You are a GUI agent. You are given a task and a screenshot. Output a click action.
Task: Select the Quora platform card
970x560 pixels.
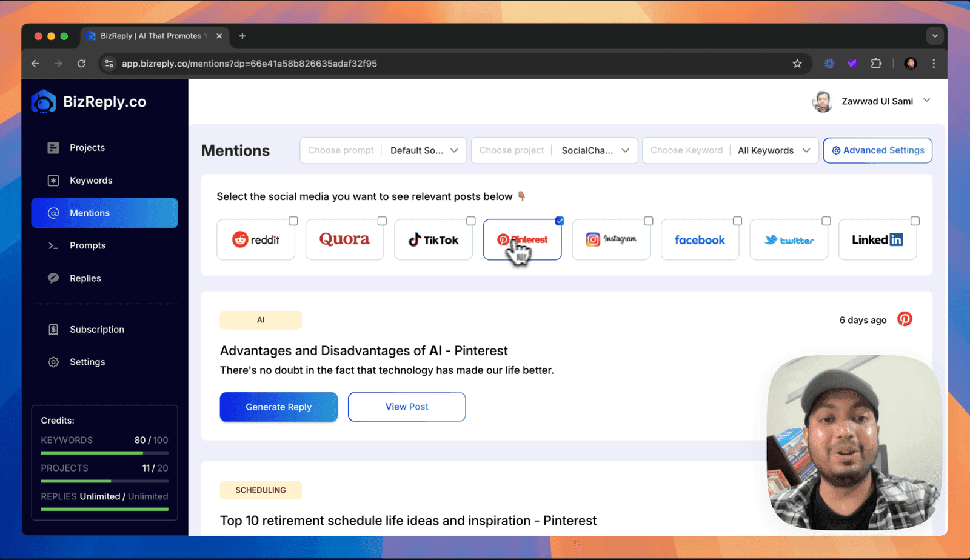(344, 240)
